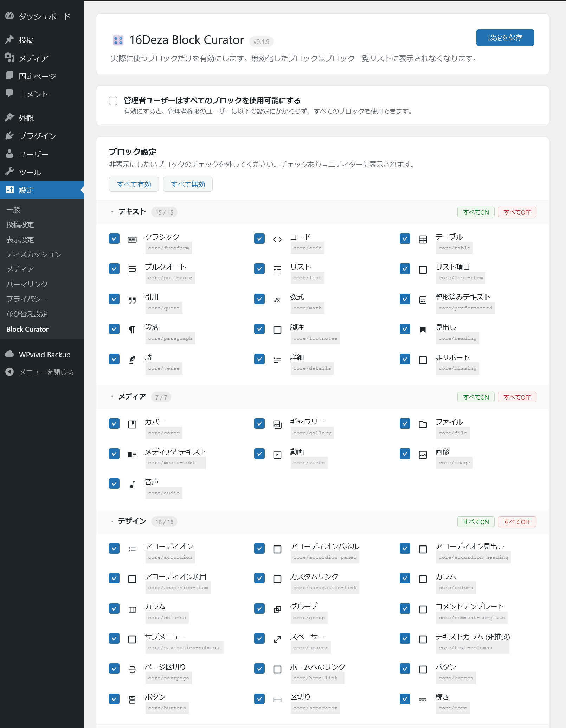Click the image block icon
Screen dimensions: 566x728
423,455
